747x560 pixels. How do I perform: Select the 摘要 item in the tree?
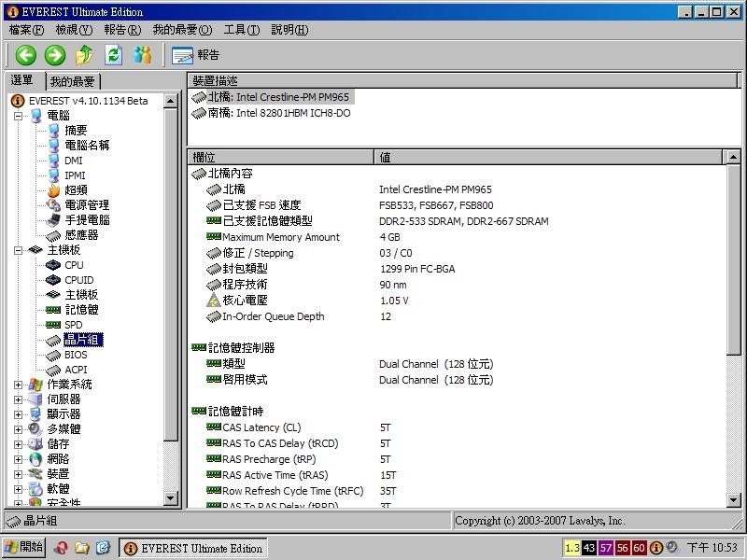(76, 131)
